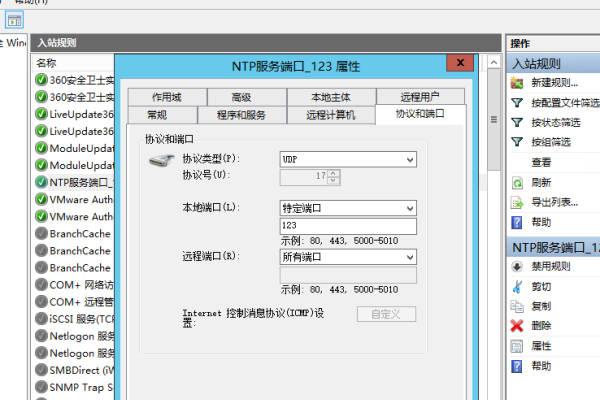600x400 pixels.
Task: Switch to the 本地主体 tab
Action: [331, 97]
